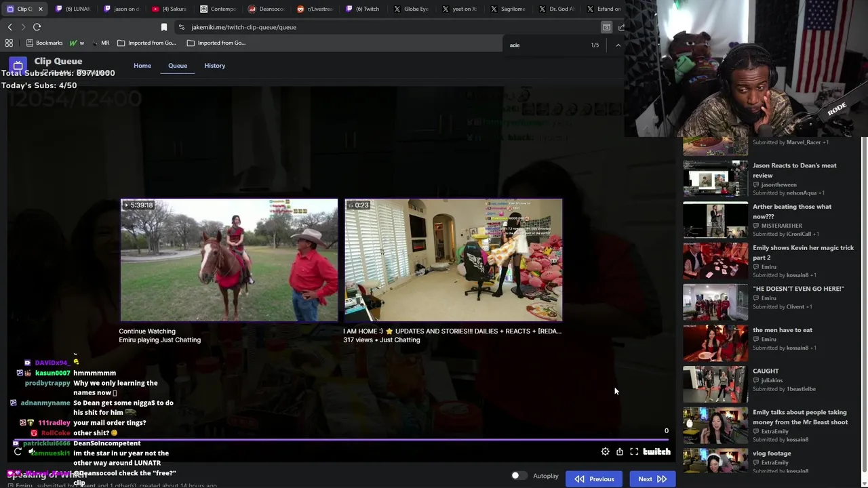
Task: Click the picture-in-picture icon near address bar
Action: click(x=606, y=27)
